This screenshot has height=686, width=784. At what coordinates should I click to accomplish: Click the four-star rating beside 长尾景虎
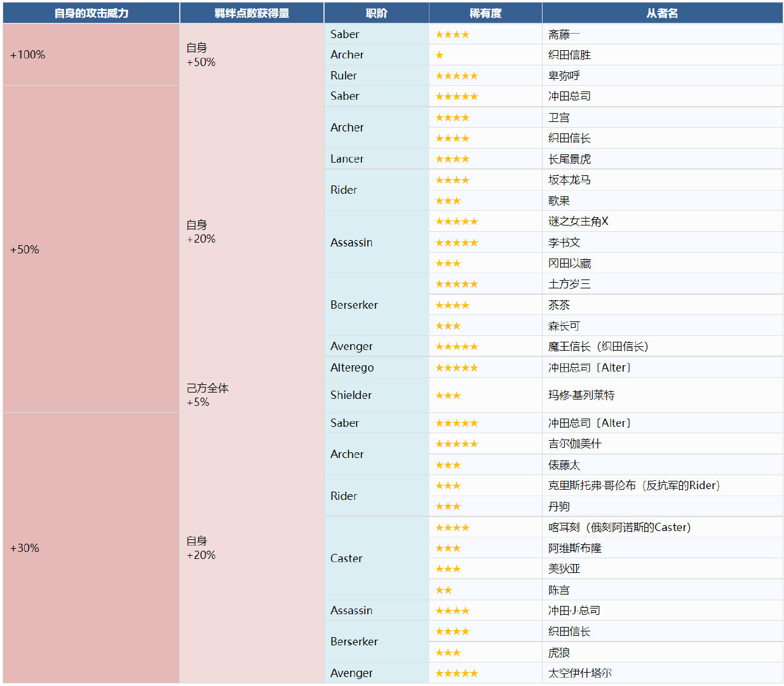tap(452, 159)
